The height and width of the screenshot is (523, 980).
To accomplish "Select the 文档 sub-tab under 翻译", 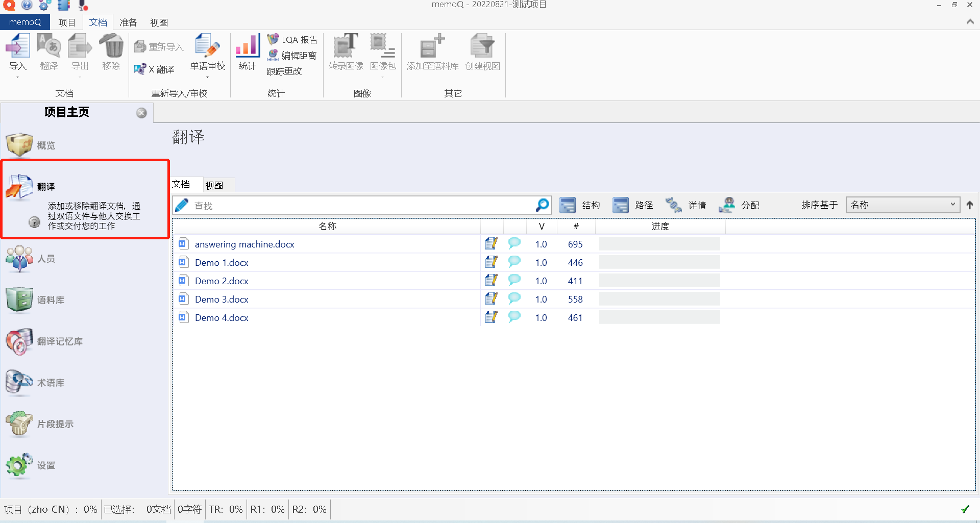I will (181, 184).
